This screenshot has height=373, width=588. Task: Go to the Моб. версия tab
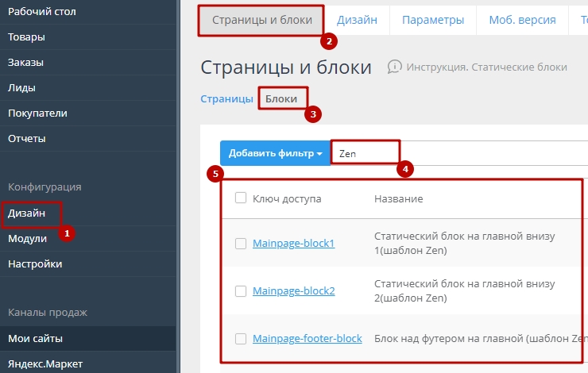[x=522, y=20]
